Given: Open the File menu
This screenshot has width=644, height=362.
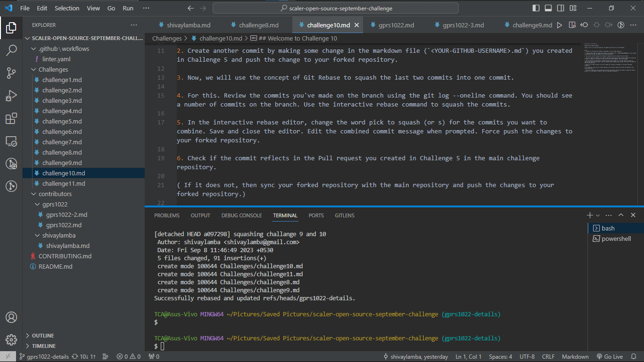Looking at the screenshot, I should click(x=25, y=8).
